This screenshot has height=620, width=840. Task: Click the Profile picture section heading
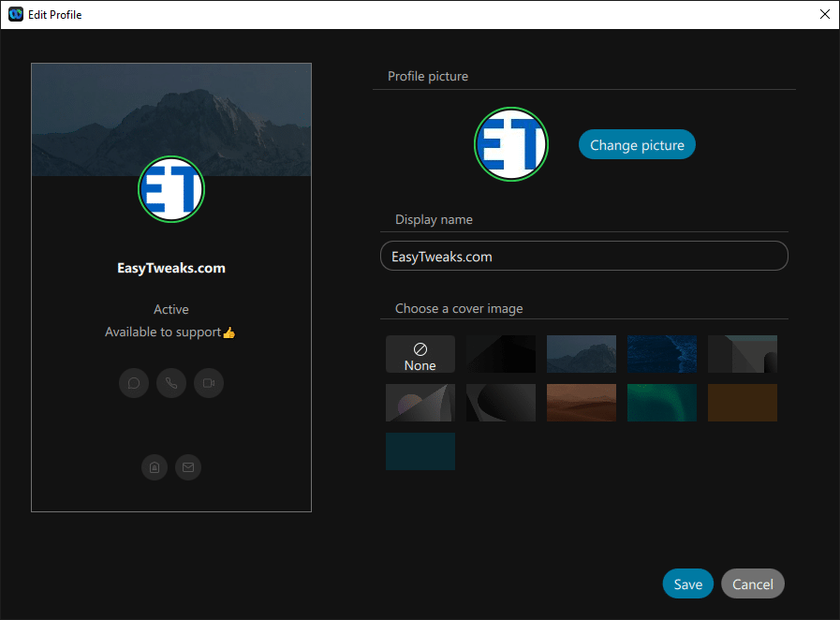428,76
